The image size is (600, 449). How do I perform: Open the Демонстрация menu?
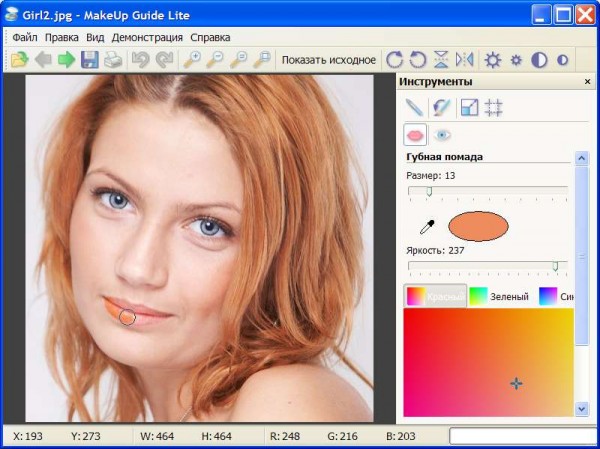point(147,38)
